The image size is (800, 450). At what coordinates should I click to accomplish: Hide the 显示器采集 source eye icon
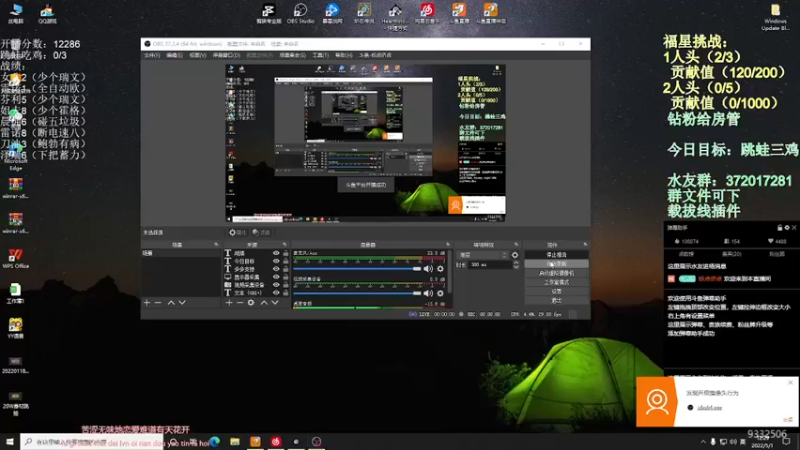point(276,277)
